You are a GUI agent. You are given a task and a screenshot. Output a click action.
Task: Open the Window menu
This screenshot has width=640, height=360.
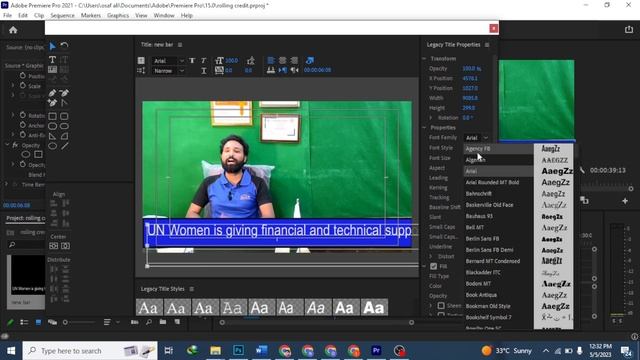click(164, 16)
